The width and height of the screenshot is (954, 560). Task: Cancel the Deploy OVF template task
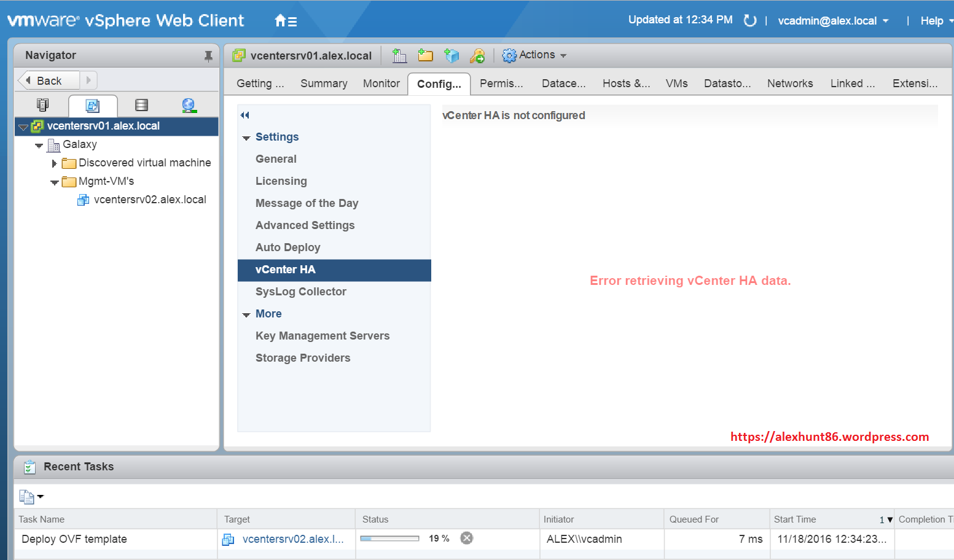[467, 538]
